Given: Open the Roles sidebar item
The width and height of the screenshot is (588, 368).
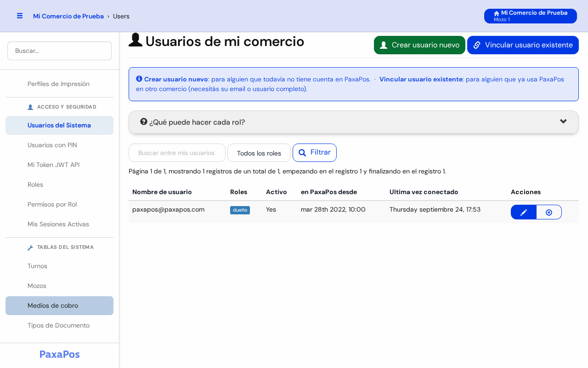Looking at the screenshot, I should [x=59, y=184].
